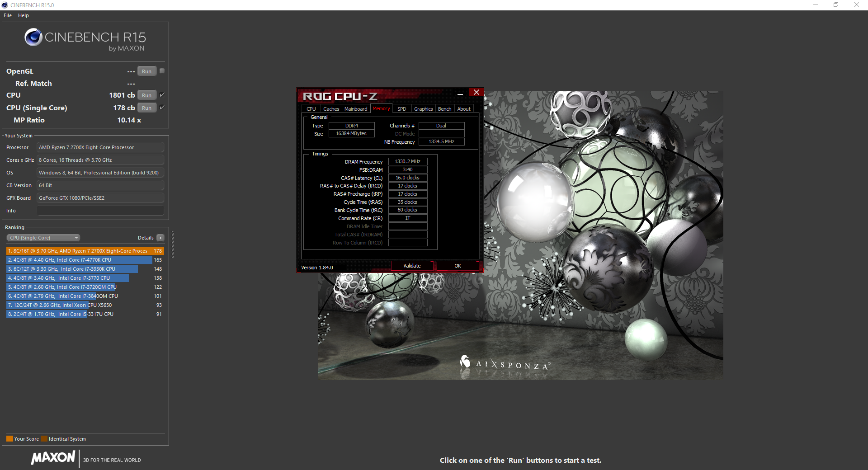Switch to the Mainboard tab in CPU-Z

coord(356,109)
